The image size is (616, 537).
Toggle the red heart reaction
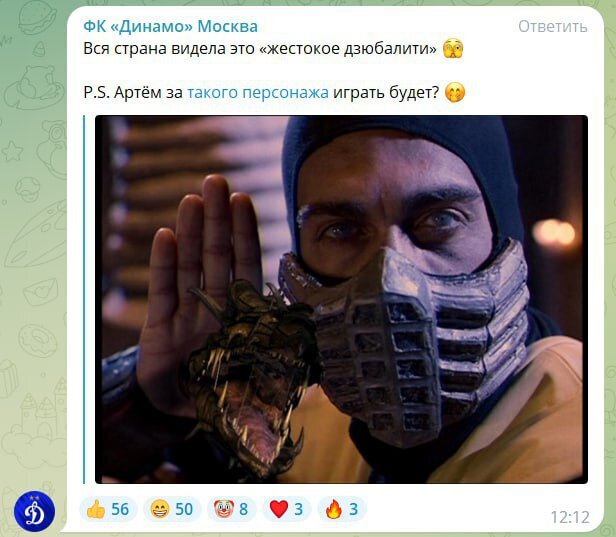[286, 509]
